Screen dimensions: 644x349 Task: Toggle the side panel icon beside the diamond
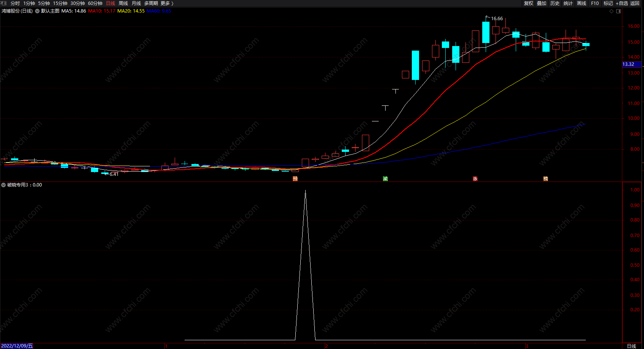[618, 11]
